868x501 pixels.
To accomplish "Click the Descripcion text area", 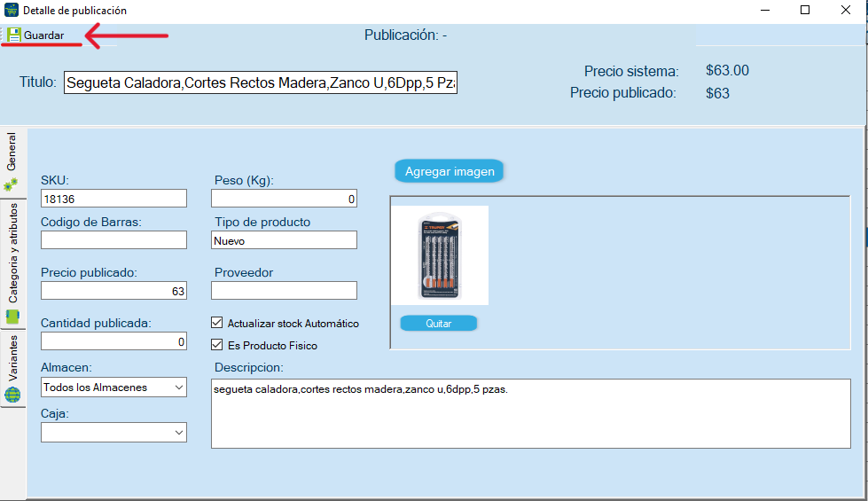I will [x=531, y=413].
